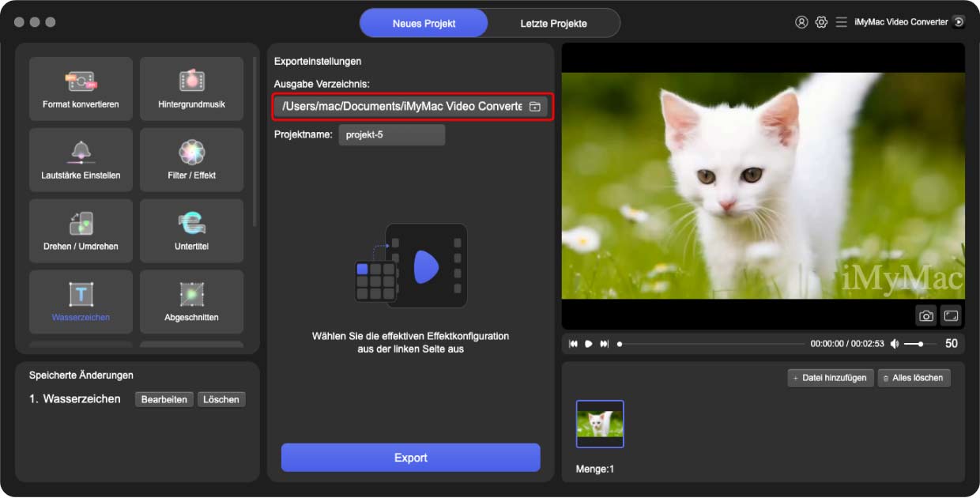Switch to the Letzte Projekte tab
This screenshot has width=980, height=498.
click(553, 23)
